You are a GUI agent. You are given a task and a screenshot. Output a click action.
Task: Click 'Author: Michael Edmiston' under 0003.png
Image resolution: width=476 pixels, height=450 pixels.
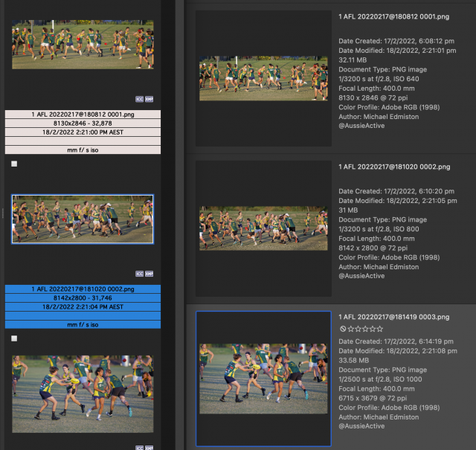pyautogui.click(x=379, y=417)
